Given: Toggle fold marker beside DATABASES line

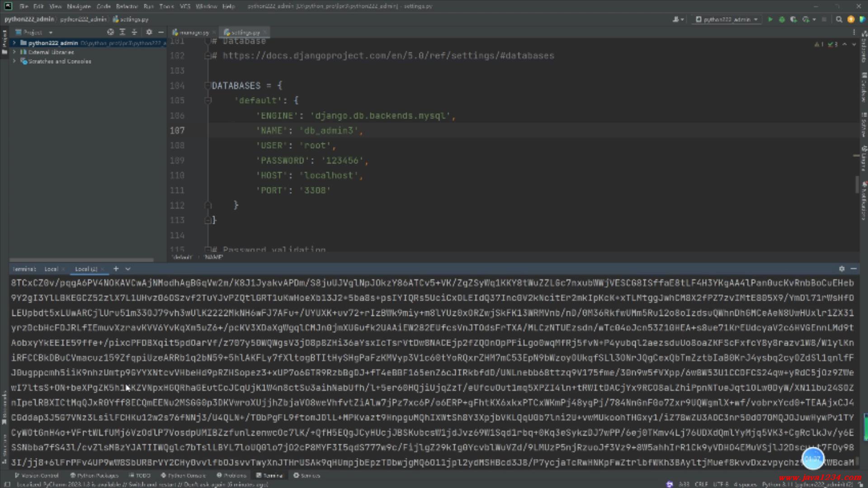Looking at the screenshot, I should click(208, 85).
